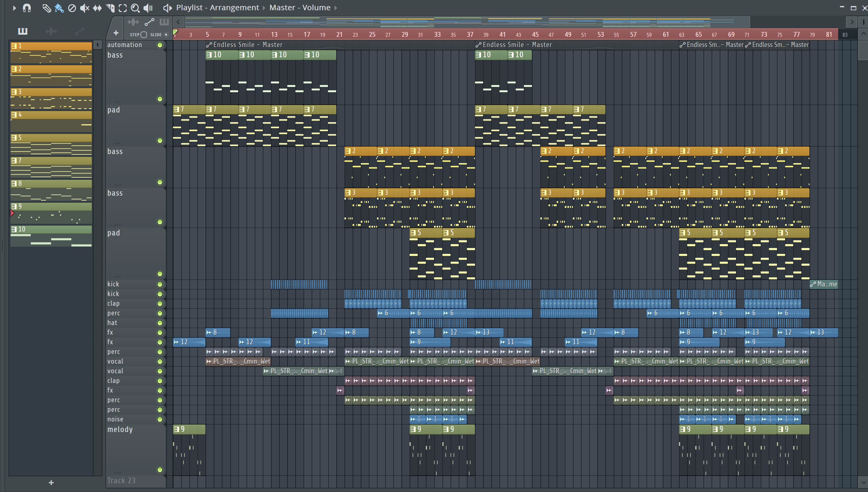Select the Ma..me automation clip
The width and height of the screenshot is (868, 492).
click(824, 284)
